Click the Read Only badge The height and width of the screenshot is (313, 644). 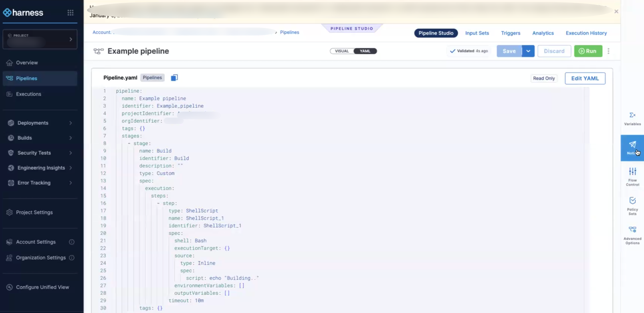coord(544,79)
